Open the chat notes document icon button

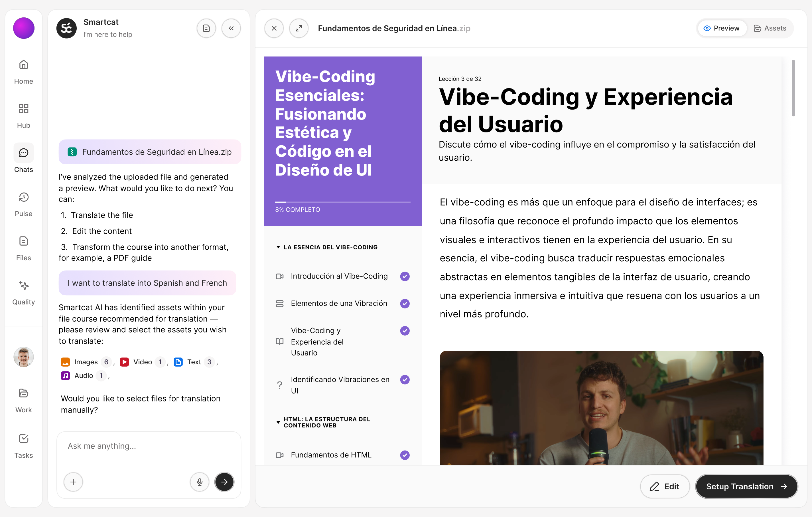[x=206, y=28]
